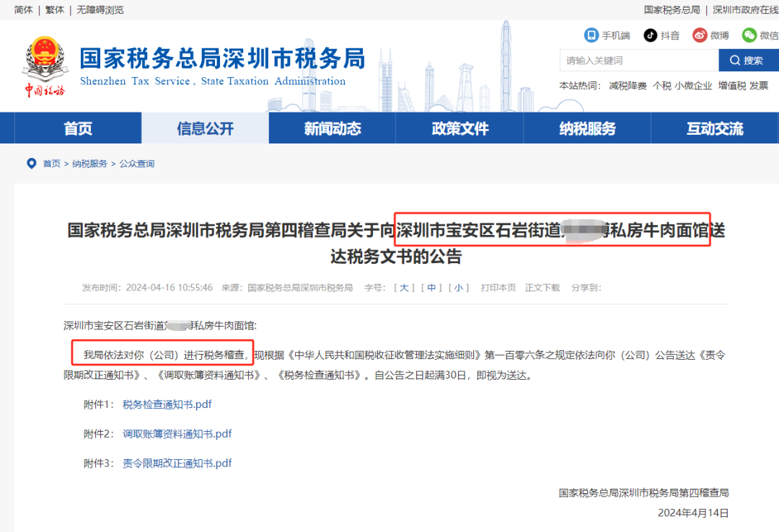Click the Weibo icon
Image resolution: width=779 pixels, height=532 pixels.
click(x=700, y=35)
